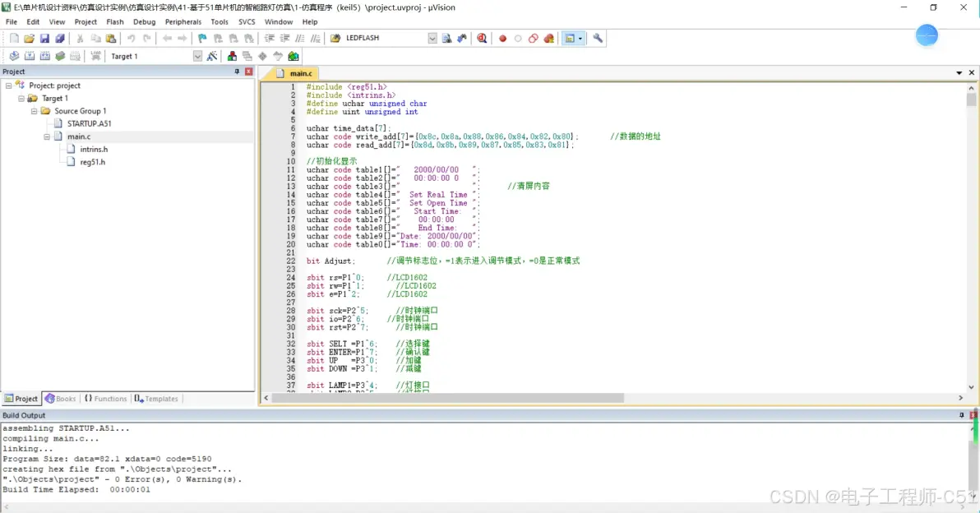The width and height of the screenshot is (980, 513).
Task: Open Options for Target magic wand
Action: pos(212,56)
